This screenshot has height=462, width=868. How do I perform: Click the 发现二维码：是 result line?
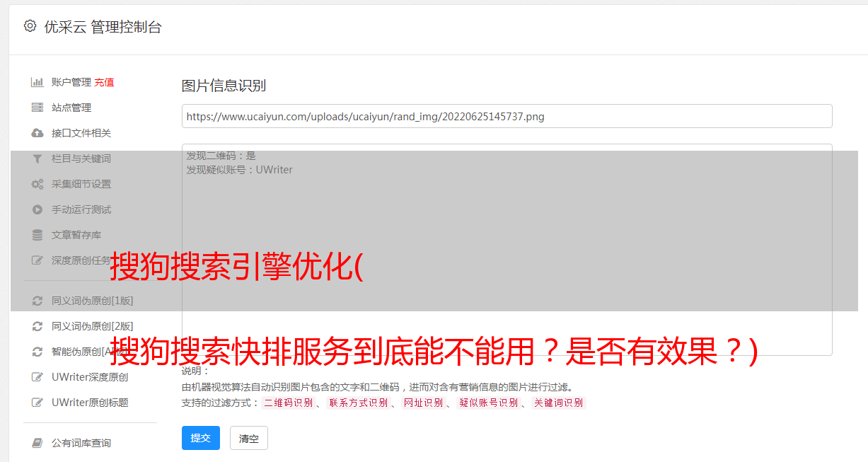(x=221, y=156)
